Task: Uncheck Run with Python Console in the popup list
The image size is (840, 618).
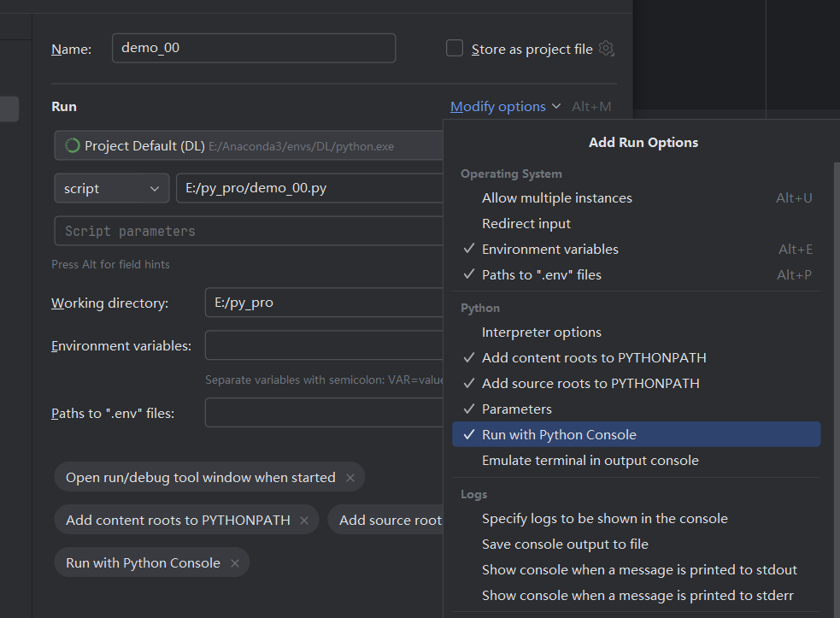Action: point(637,435)
